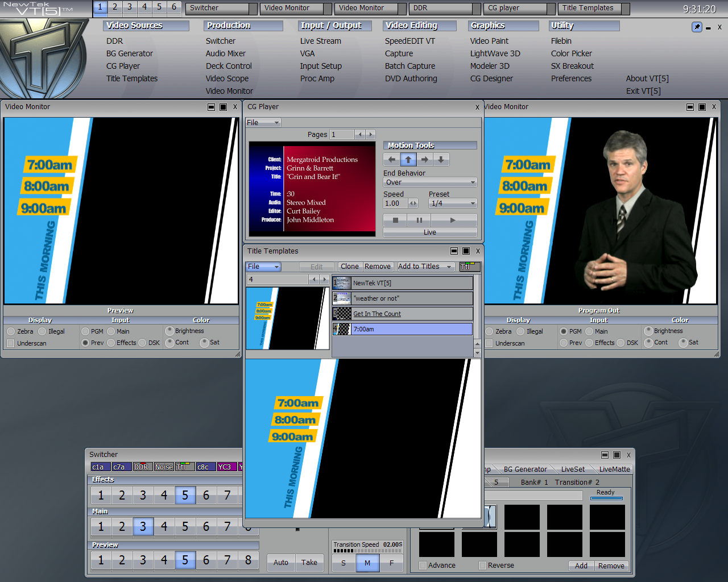Toggle Advance checkbox in Switcher transitions

coord(423,566)
